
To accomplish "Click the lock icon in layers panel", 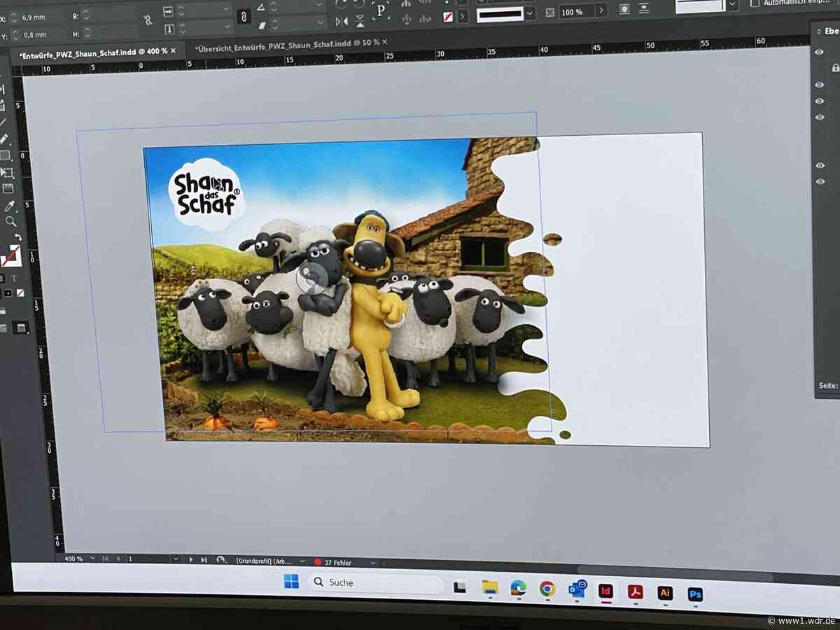I will click(835, 68).
